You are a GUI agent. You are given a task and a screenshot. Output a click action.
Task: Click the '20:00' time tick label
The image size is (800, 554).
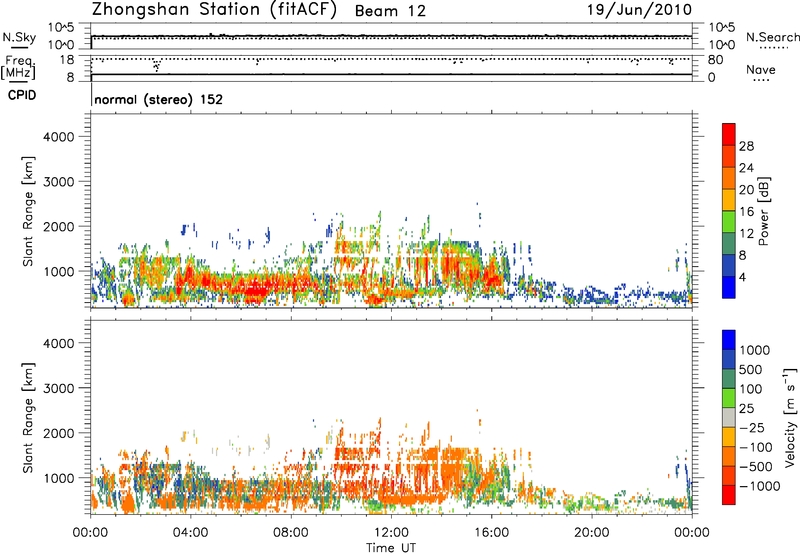[592, 533]
